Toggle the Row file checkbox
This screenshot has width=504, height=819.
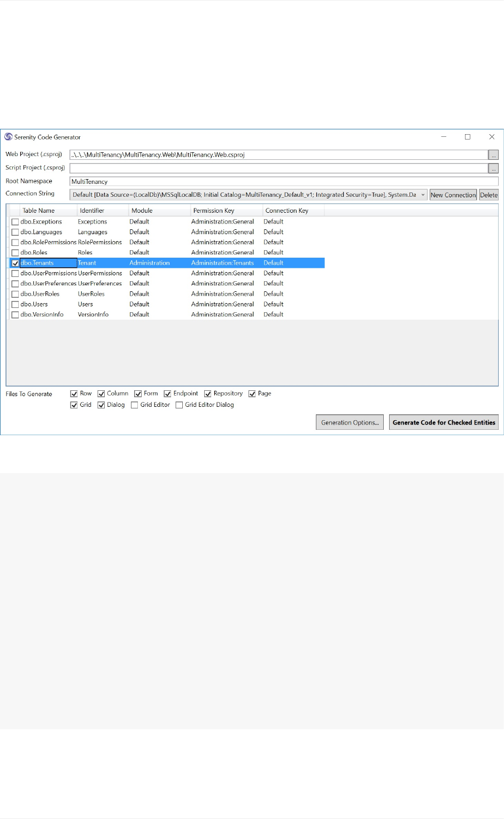pyautogui.click(x=74, y=393)
